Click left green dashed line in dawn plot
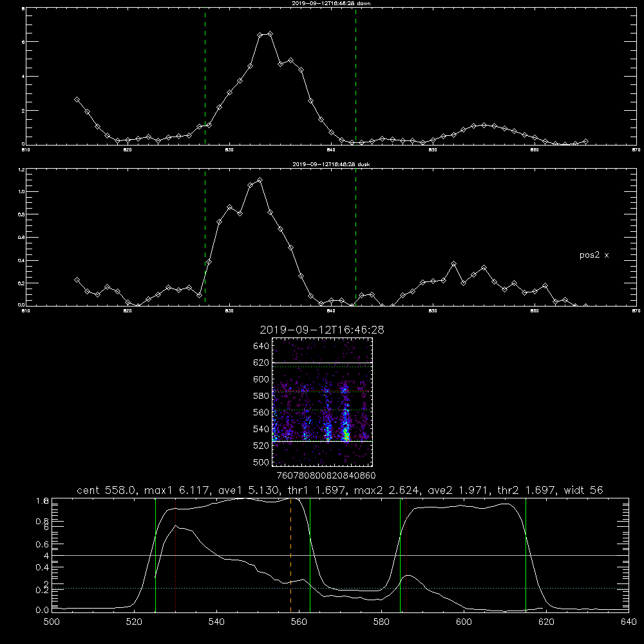644x644 pixels. click(x=205, y=77)
